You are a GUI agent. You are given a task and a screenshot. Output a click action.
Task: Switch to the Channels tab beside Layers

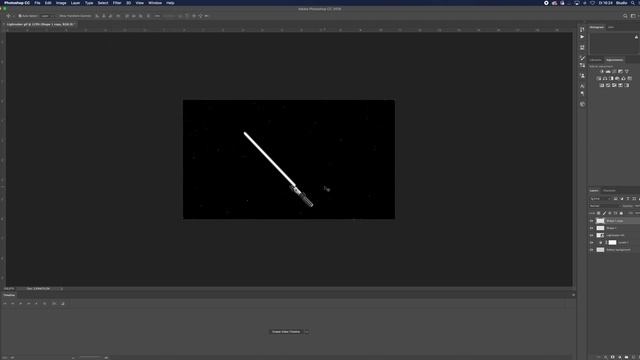pyautogui.click(x=609, y=191)
